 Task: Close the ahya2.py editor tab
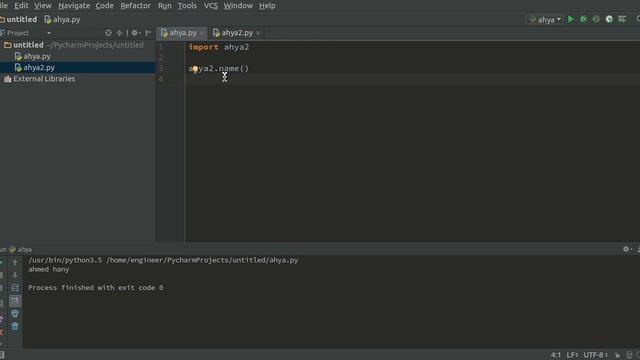tap(258, 33)
